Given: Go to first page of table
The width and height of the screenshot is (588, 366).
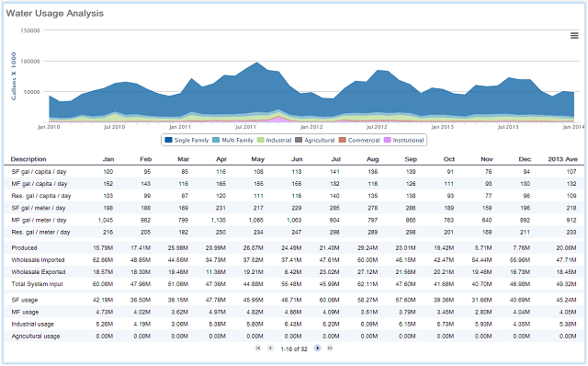Looking at the screenshot, I should coord(258,349).
